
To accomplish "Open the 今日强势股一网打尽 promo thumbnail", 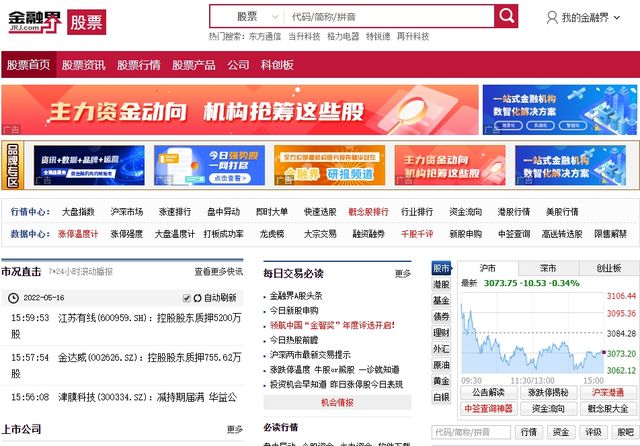I will (x=209, y=165).
